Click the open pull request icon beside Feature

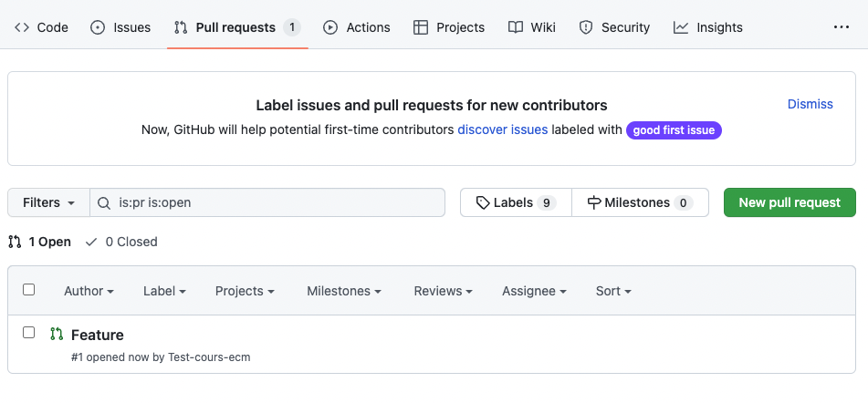point(57,335)
